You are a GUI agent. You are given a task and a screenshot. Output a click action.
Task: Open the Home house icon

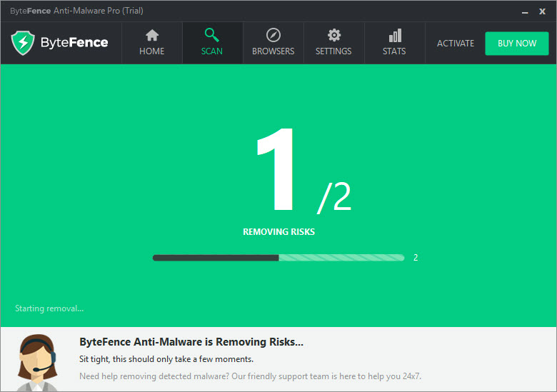click(x=152, y=35)
